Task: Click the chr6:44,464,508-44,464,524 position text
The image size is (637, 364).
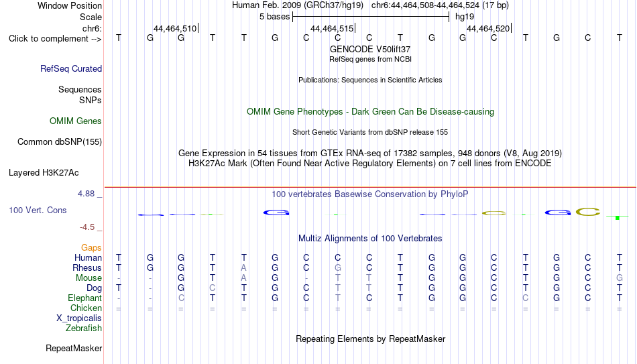Action: [440, 5]
